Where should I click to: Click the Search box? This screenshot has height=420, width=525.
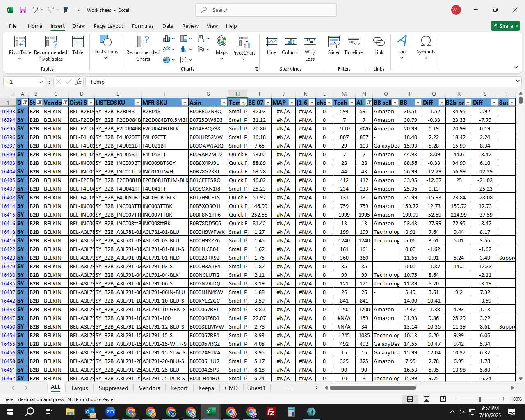coord(266,10)
